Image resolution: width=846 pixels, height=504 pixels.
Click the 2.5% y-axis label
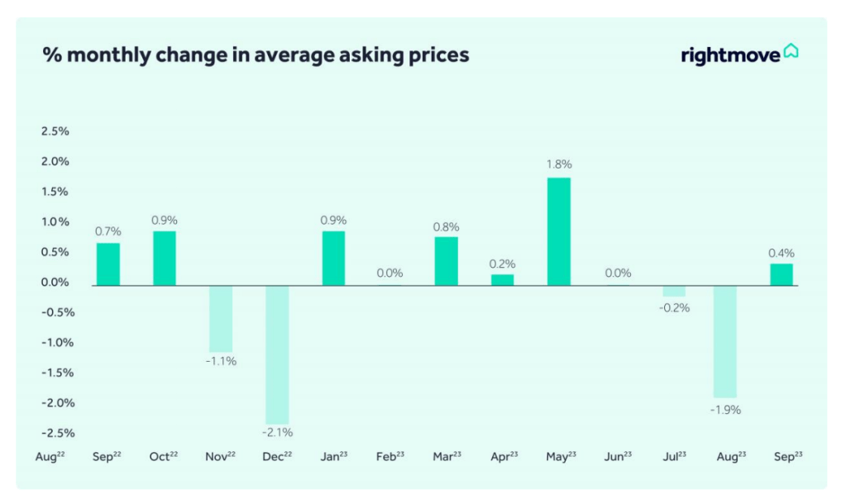[x=55, y=131]
